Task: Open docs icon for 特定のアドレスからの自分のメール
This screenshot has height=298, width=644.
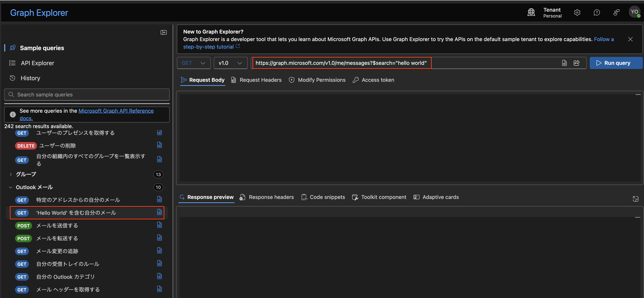Action: (x=159, y=199)
